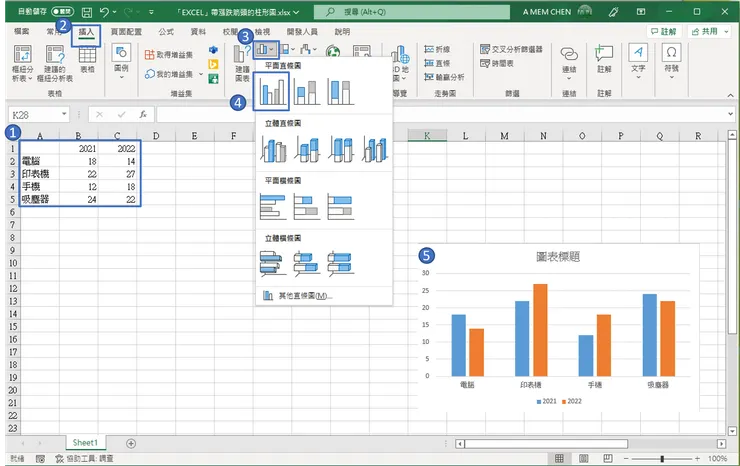This screenshot has height=466, width=740.
Task: Click 建議圖表 recommended charts
Action: 242,64
